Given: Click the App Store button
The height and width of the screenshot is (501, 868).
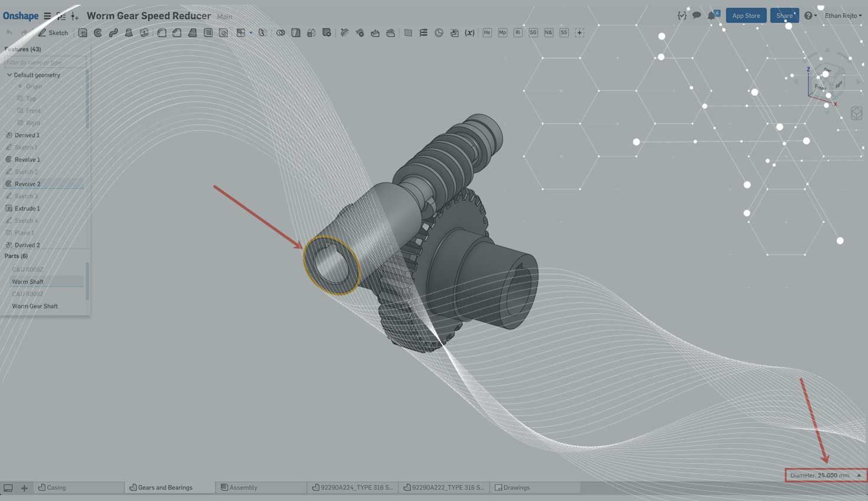Looking at the screenshot, I should pyautogui.click(x=746, y=15).
